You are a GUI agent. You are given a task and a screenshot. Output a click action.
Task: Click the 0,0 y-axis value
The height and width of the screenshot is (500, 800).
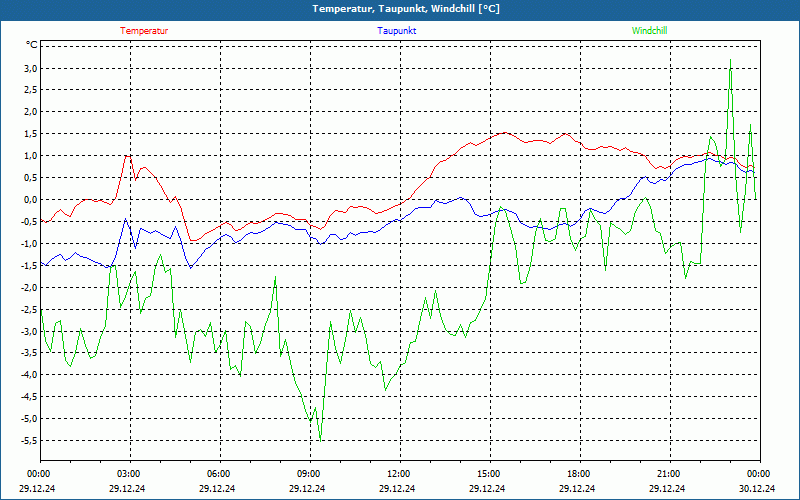pos(31,200)
